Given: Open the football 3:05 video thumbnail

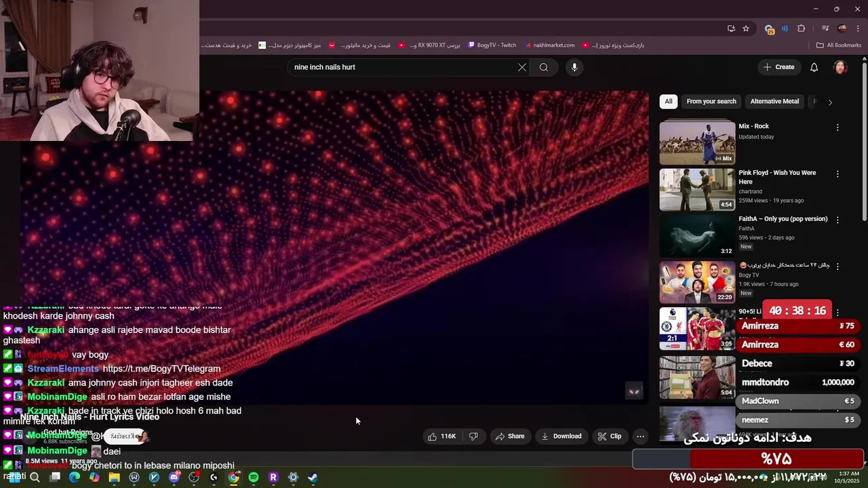Looking at the screenshot, I should click(697, 329).
